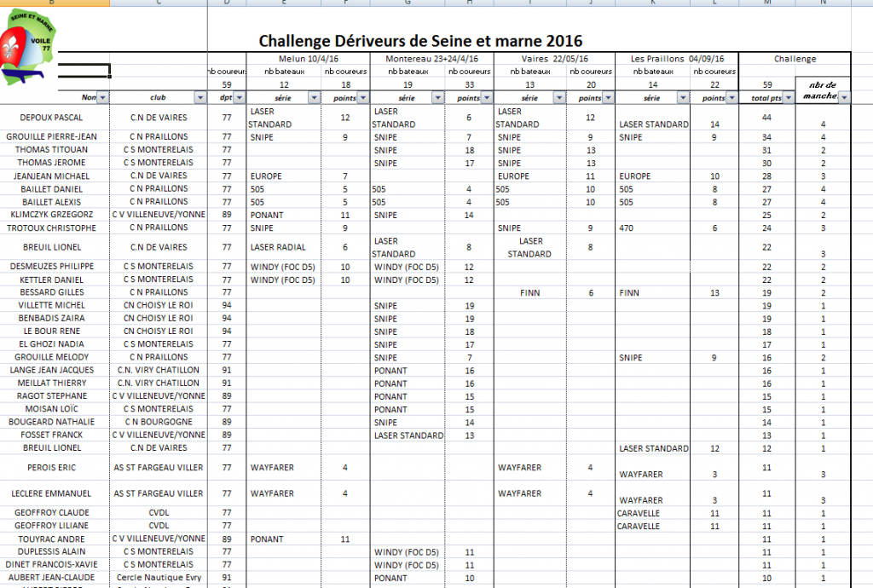Select the Cercle Nautique Evry cell for AUBERT JEAN-CLAUDE
873x588 pixels.
point(159,578)
